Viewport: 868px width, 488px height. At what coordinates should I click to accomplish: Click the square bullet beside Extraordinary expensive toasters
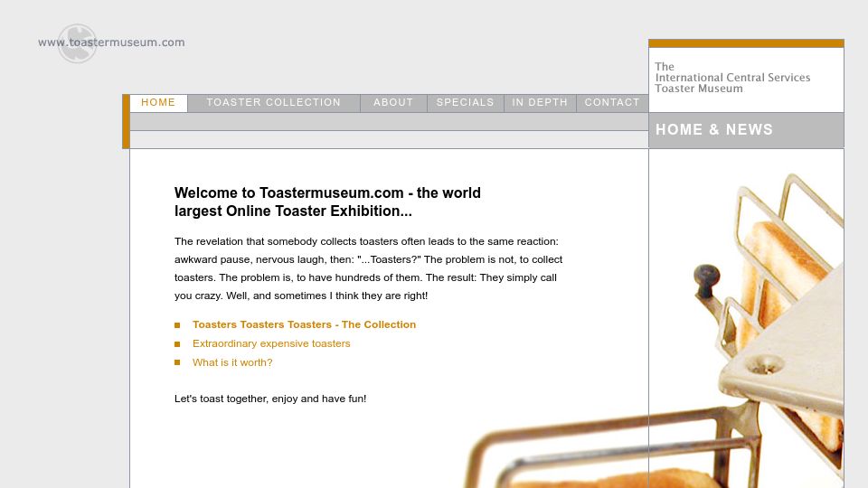point(177,344)
